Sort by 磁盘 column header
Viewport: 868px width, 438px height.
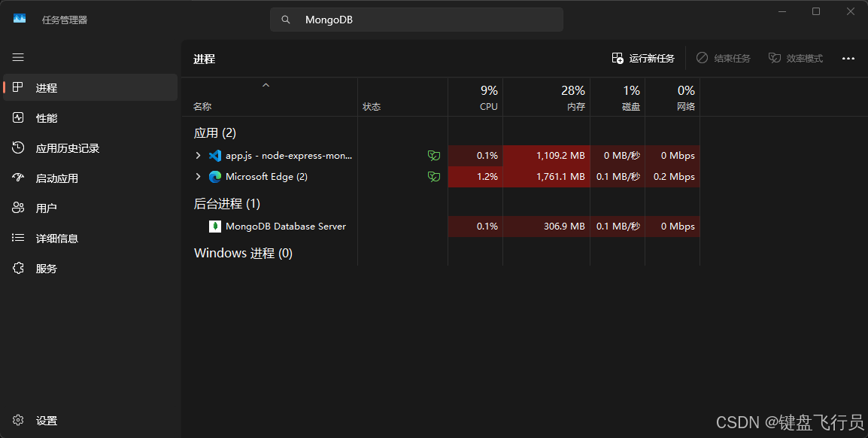point(618,97)
